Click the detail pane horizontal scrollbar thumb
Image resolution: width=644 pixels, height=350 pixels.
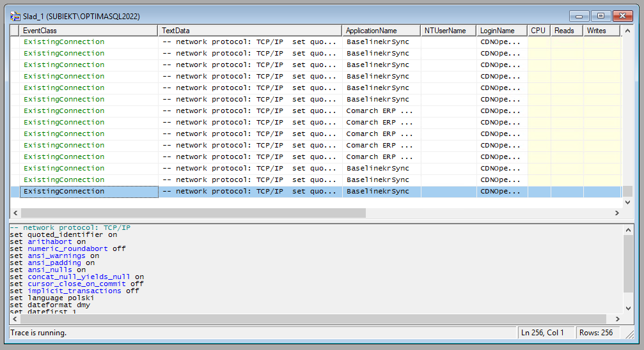[x=313, y=319]
